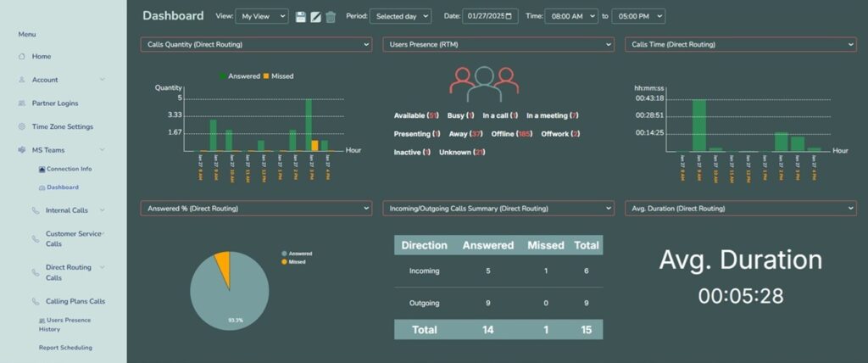Open the Users Presence (RTM) widget dropdown

[x=498, y=44]
